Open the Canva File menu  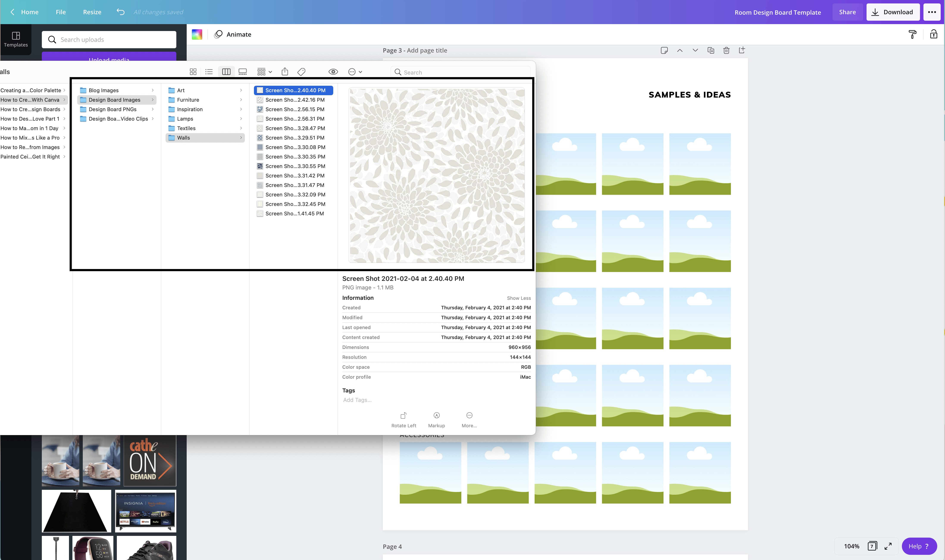[60, 12]
